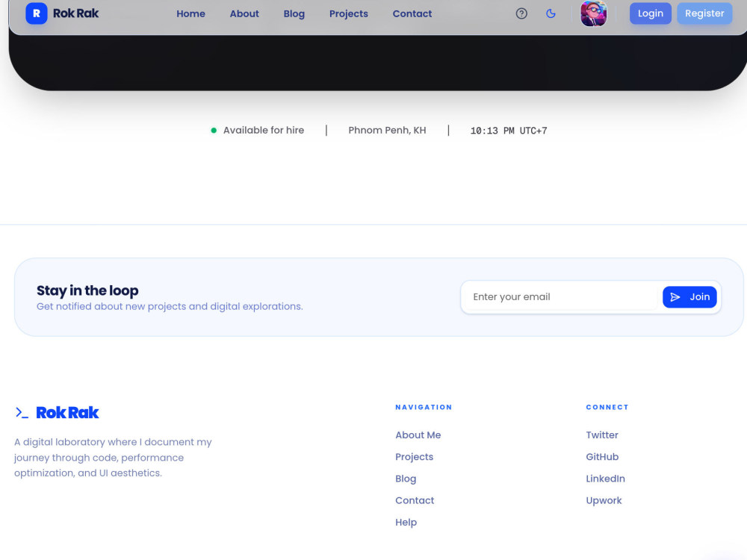Image resolution: width=747 pixels, height=560 pixels.
Task: Click the terminal prompt icon in footer logo
Action: [x=22, y=412]
